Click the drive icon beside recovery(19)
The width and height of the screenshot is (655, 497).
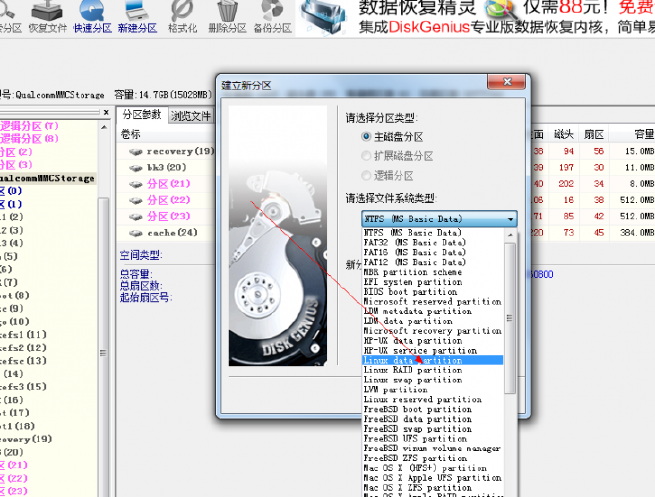tap(136, 152)
